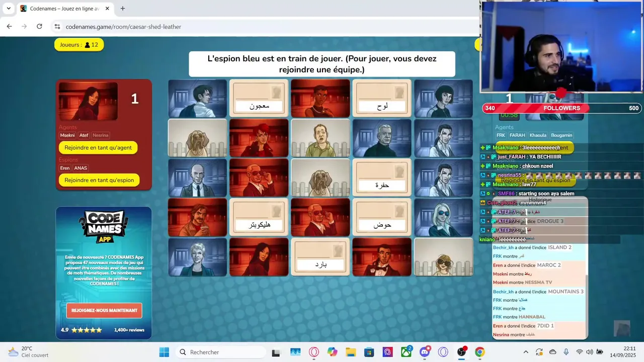Check the battery tray icon
The height and width of the screenshot is (362, 644).
click(x=599, y=352)
